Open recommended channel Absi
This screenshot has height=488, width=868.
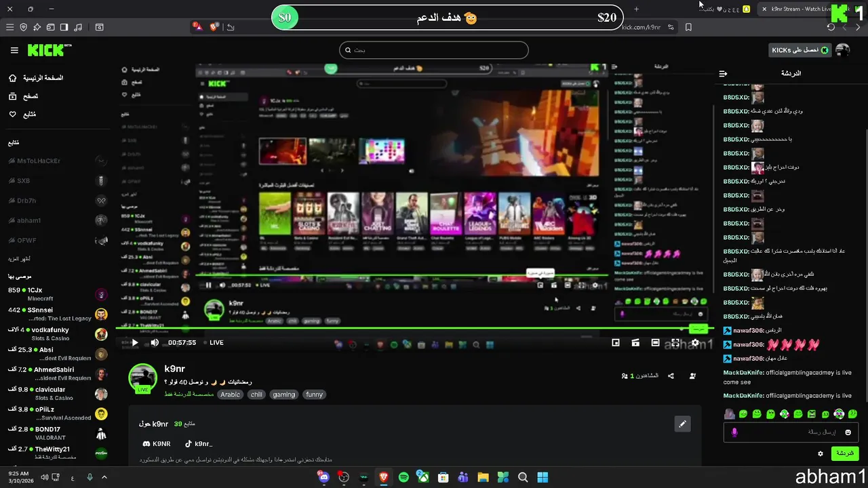tap(57, 354)
